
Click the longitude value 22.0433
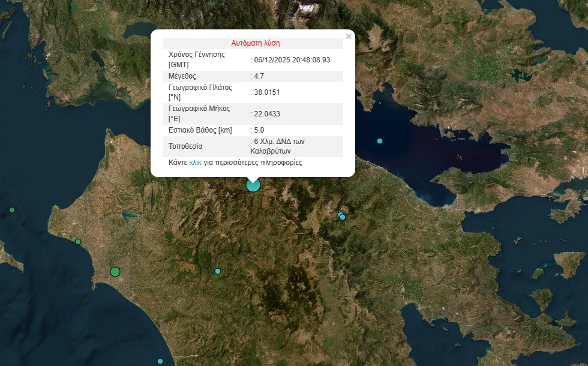click(267, 114)
